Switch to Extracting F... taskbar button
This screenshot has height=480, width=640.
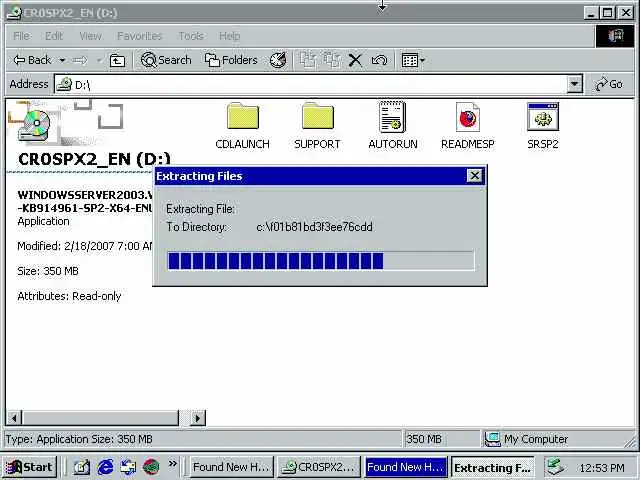pyautogui.click(x=493, y=467)
